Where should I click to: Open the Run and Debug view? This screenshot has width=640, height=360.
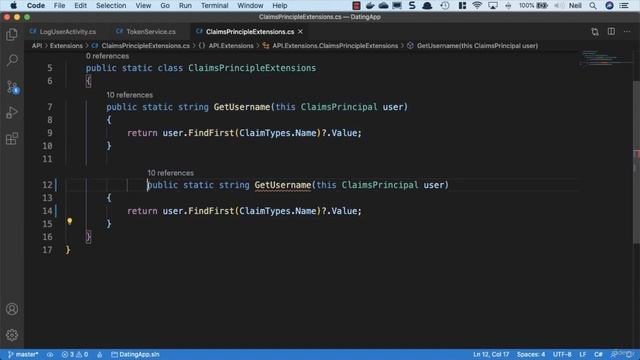click(x=12, y=113)
